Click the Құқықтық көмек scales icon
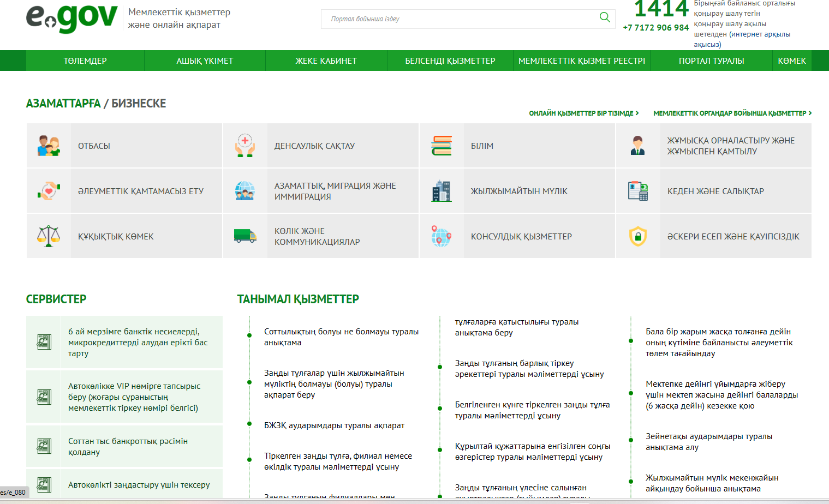The image size is (829, 504). [x=49, y=236]
